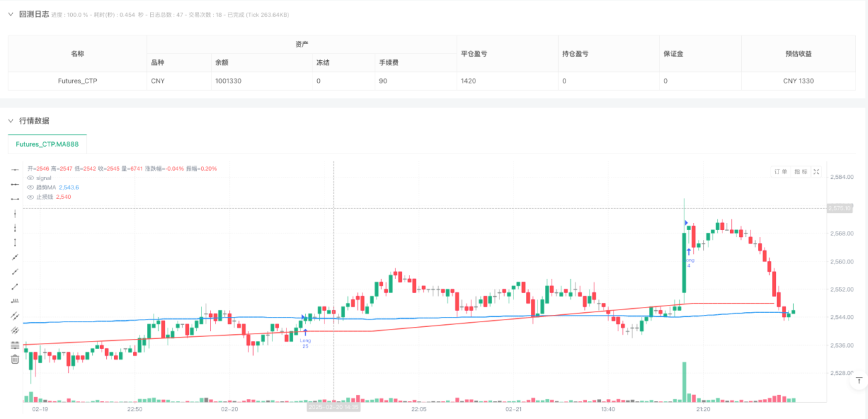Viewport: 868px width, 419px height.
Task: Collapse the 行情数据 section
Action: (10, 121)
